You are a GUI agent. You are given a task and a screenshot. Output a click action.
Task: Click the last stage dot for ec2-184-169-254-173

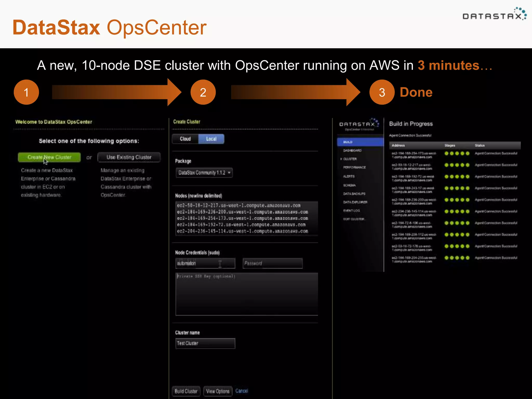tap(468, 153)
